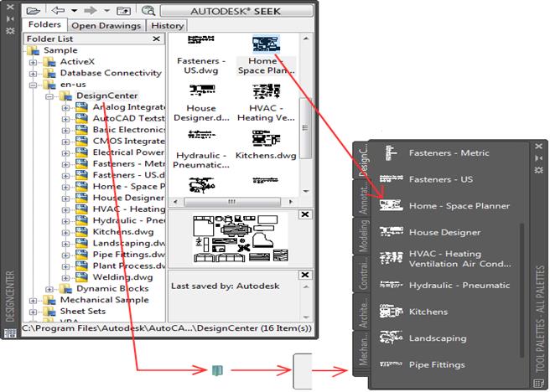550x392 pixels.
Task: Click the content pane scroll up arrow
Action: coord(306,39)
